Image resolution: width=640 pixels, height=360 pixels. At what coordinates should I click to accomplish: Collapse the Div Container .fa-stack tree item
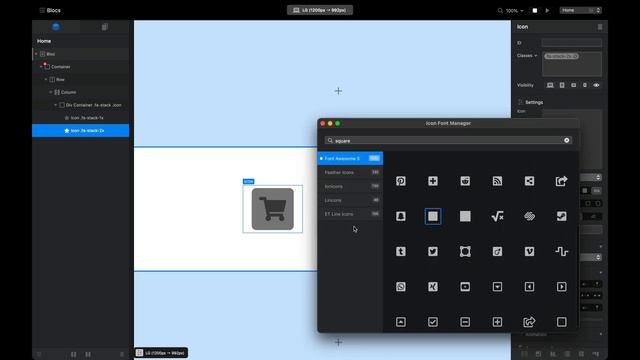(56, 105)
